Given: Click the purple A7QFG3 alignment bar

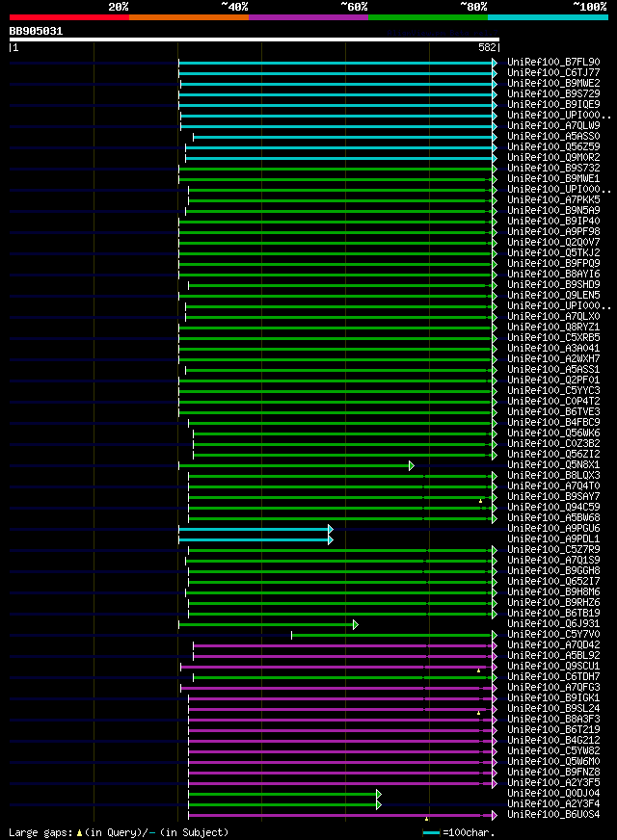Looking at the screenshot, I should 336,689.
